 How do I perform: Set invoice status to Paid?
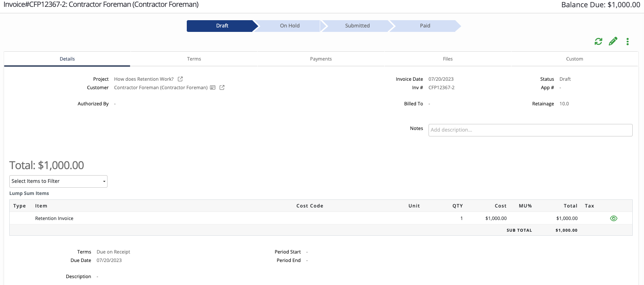425,26
